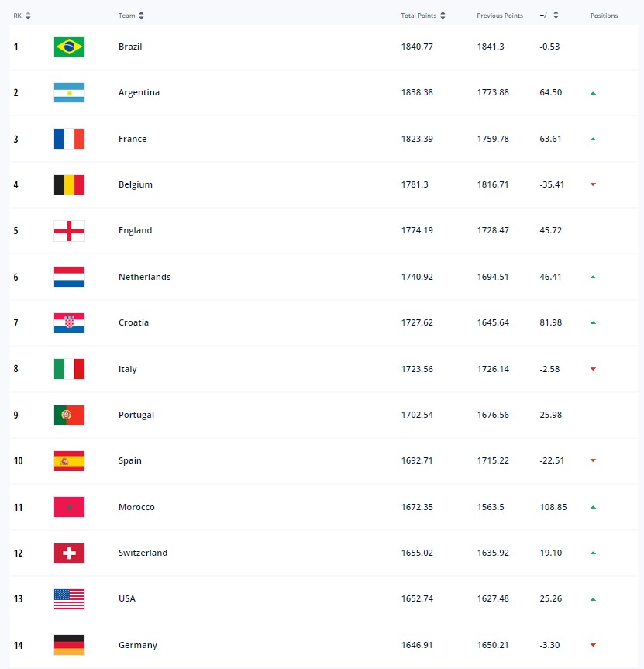This screenshot has width=644, height=669.
Task: Click the Croatia flag icon
Action: pos(69,322)
